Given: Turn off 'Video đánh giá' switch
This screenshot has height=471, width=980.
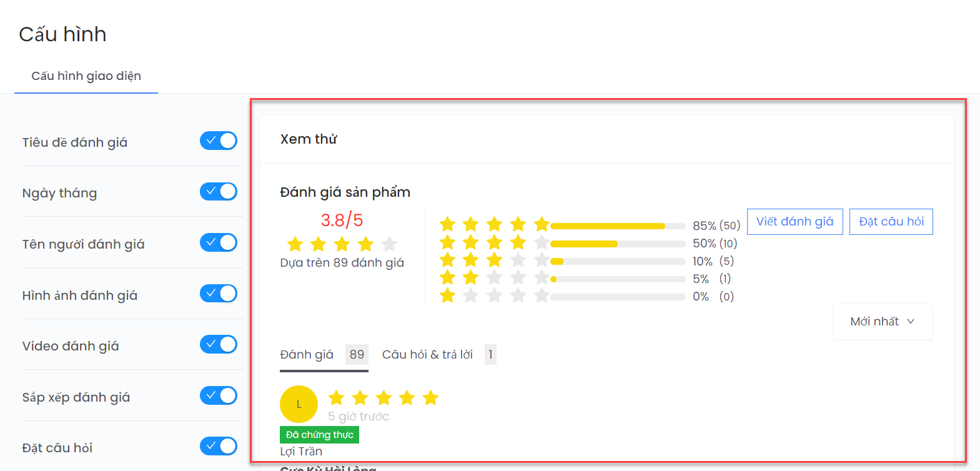Looking at the screenshot, I should (219, 344).
